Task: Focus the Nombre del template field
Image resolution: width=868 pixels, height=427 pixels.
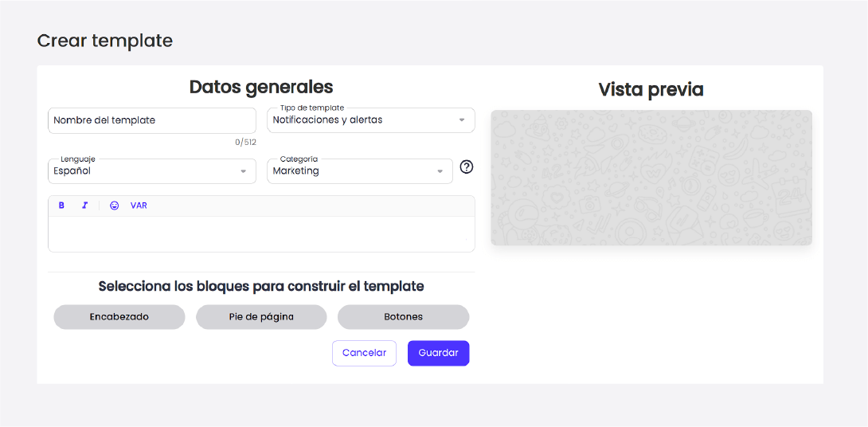Action: click(151, 120)
